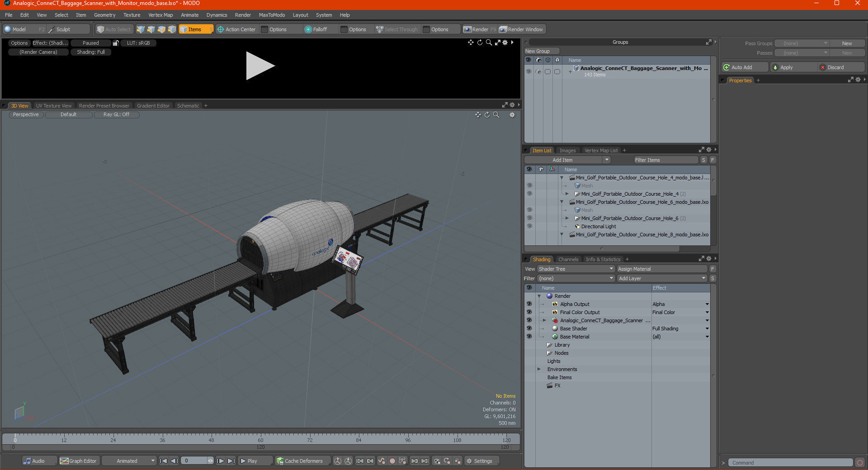Viewport: 868px width, 470px height.
Task: Click the record keyframe circle icon
Action: (392, 461)
